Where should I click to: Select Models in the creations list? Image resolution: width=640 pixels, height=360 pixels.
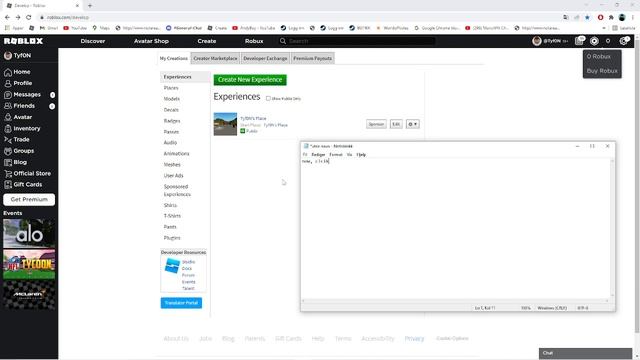(x=172, y=99)
